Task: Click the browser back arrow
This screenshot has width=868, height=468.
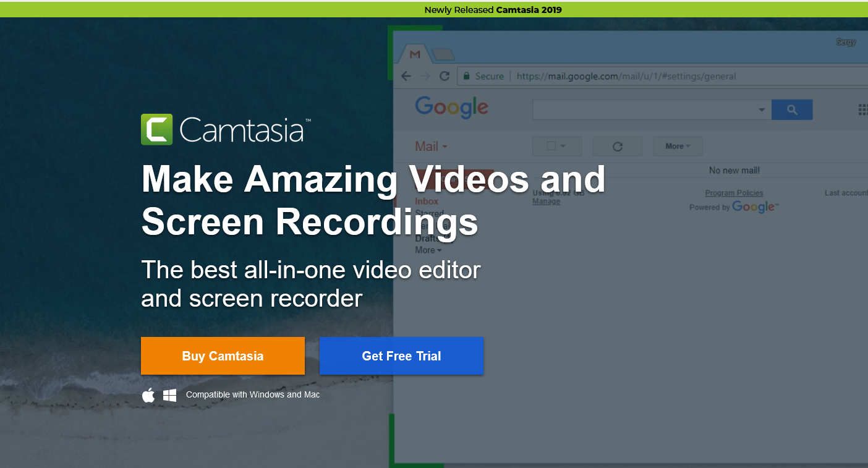Action: (x=406, y=76)
